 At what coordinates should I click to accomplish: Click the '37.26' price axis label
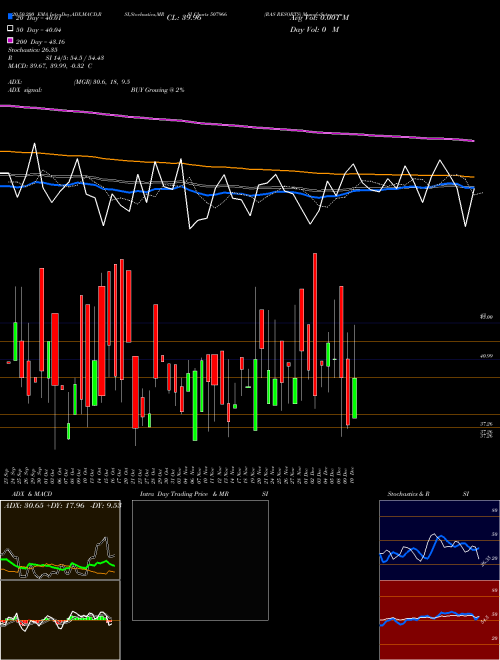[487, 424]
